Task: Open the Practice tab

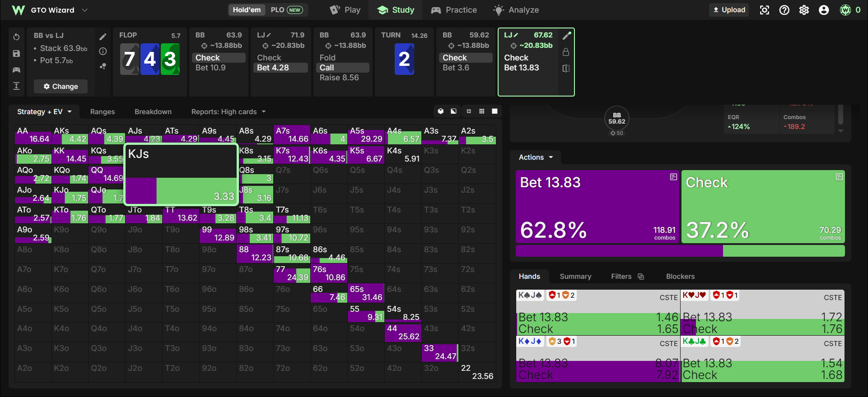Action: click(454, 10)
